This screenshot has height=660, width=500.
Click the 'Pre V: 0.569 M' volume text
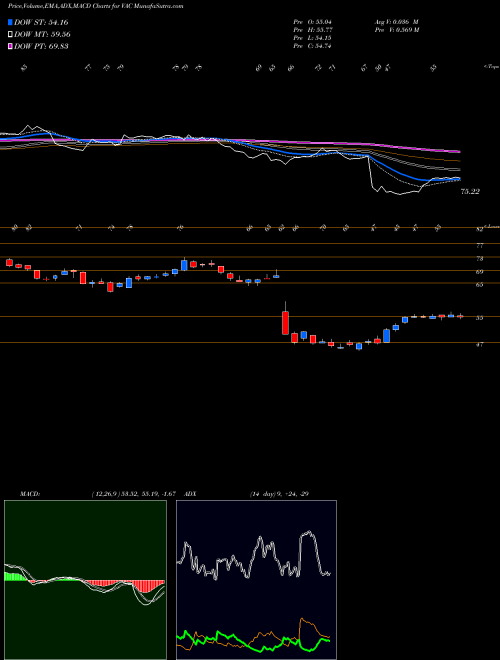[396, 30]
